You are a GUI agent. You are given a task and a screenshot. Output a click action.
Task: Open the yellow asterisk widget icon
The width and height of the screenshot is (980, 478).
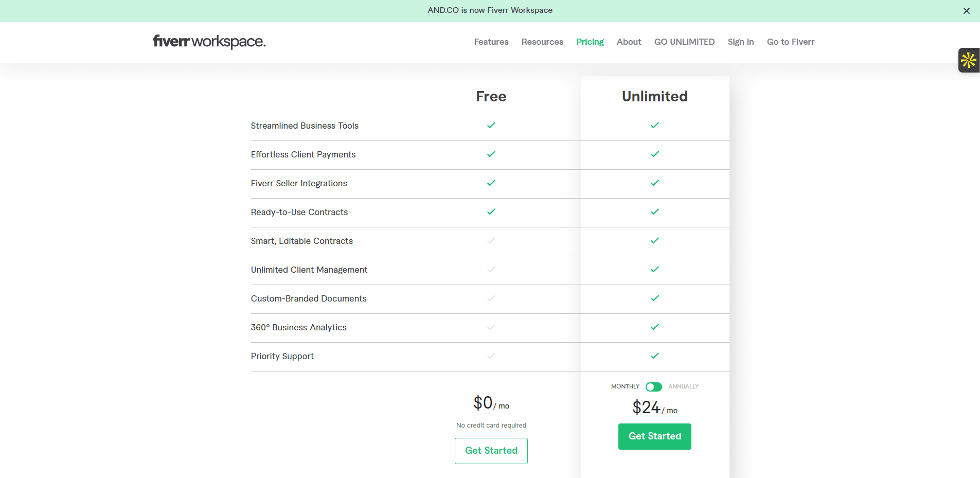[x=969, y=60]
